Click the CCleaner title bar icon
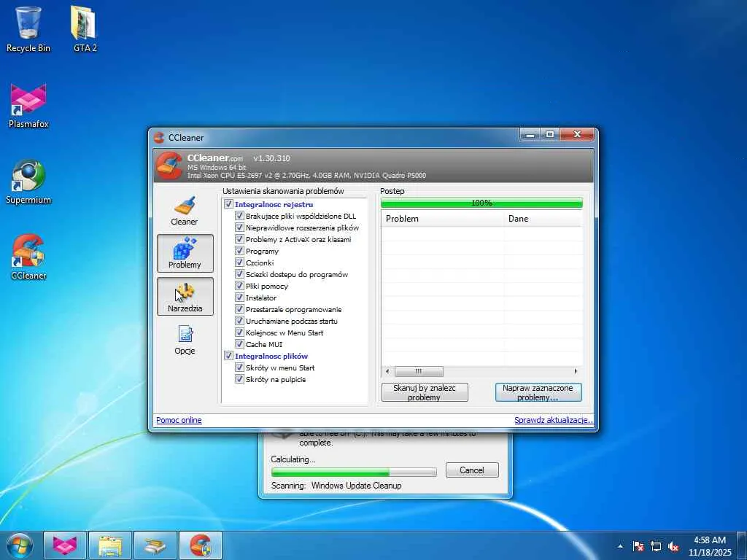Screen dimensions: 747x560 159,138
